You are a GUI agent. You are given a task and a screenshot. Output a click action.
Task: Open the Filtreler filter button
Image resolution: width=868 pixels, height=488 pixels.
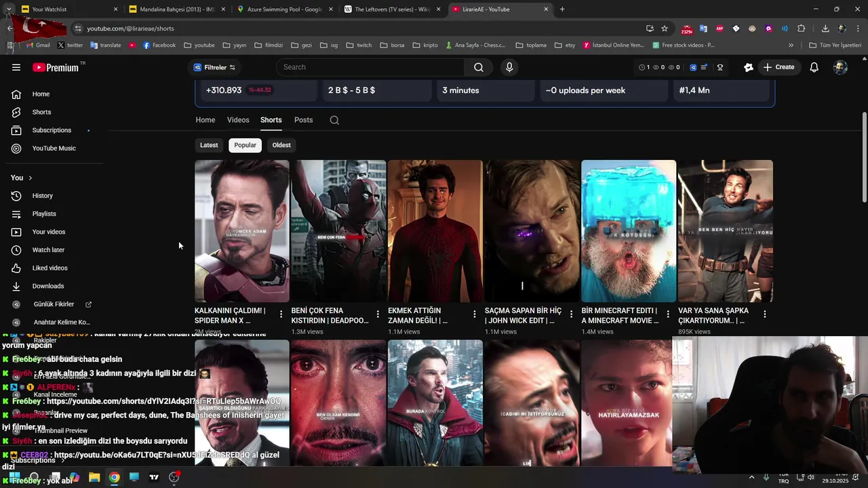[214, 67]
